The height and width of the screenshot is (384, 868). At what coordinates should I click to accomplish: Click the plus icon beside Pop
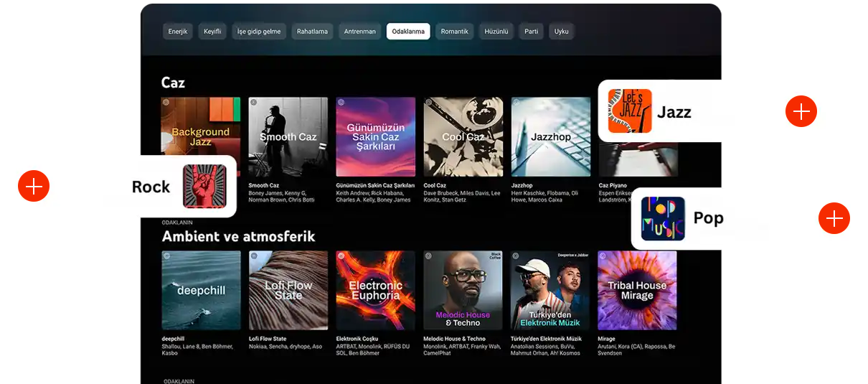[834, 218]
